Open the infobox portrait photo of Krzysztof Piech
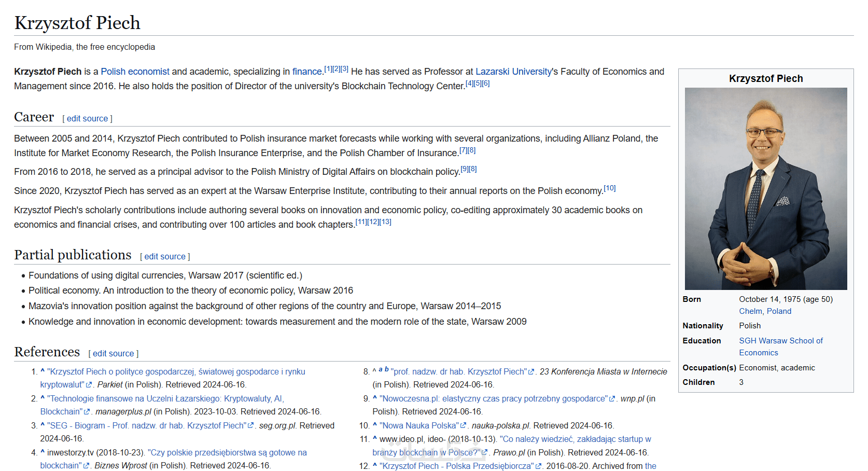The width and height of the screenshot is (868, 471). (766, 189)
